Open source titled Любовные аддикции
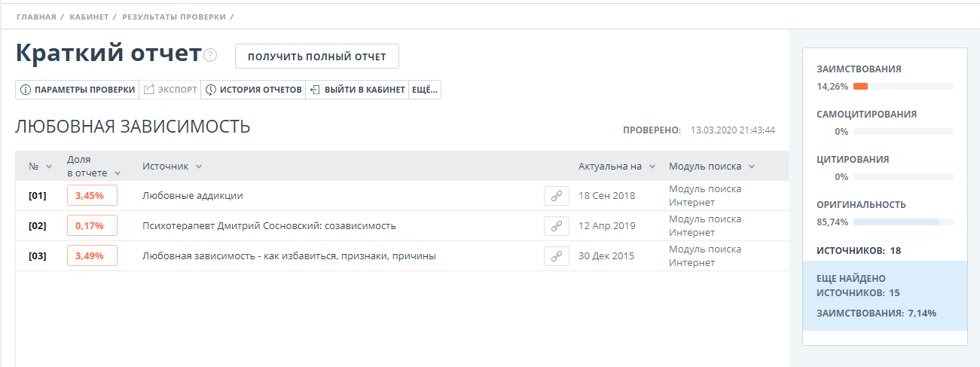The width and height of the screenshot is (980, 367). (192, 196)
